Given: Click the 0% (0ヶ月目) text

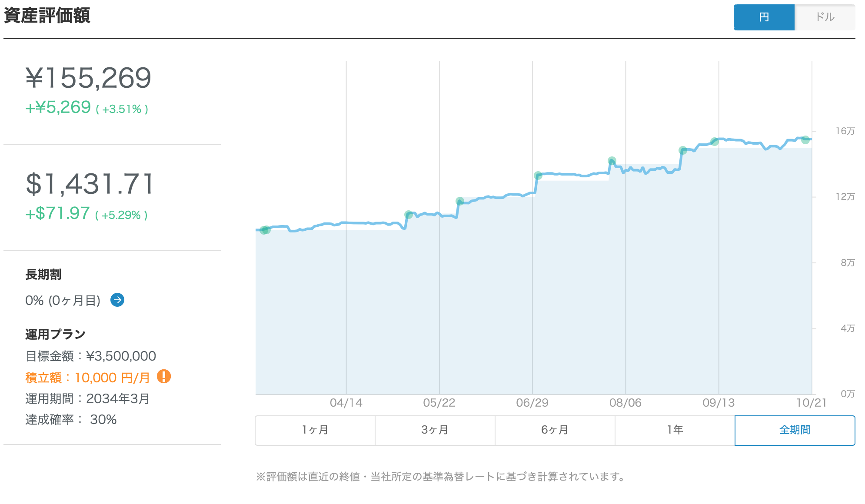Looking at the screenshot, I should (x=63, y=300).
